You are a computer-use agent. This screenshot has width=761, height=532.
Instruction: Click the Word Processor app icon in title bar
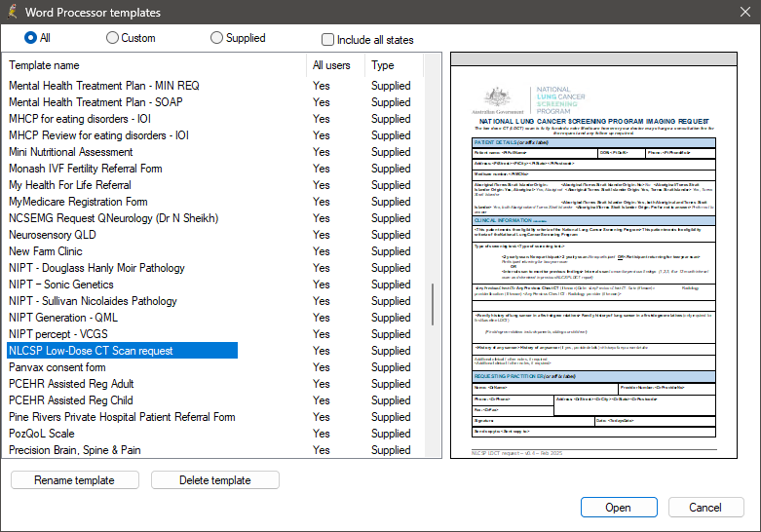[x=12, y=12]
